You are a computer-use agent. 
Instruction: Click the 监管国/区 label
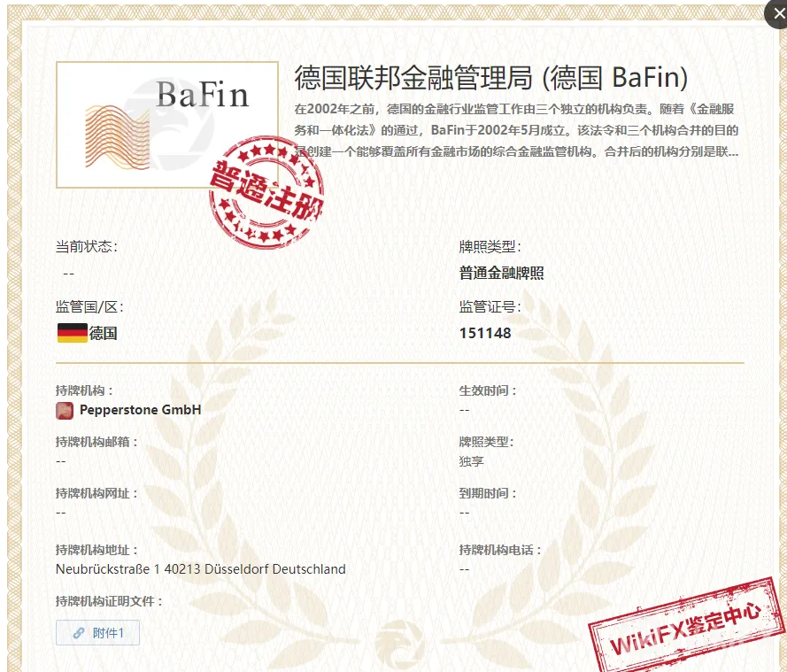89,306
